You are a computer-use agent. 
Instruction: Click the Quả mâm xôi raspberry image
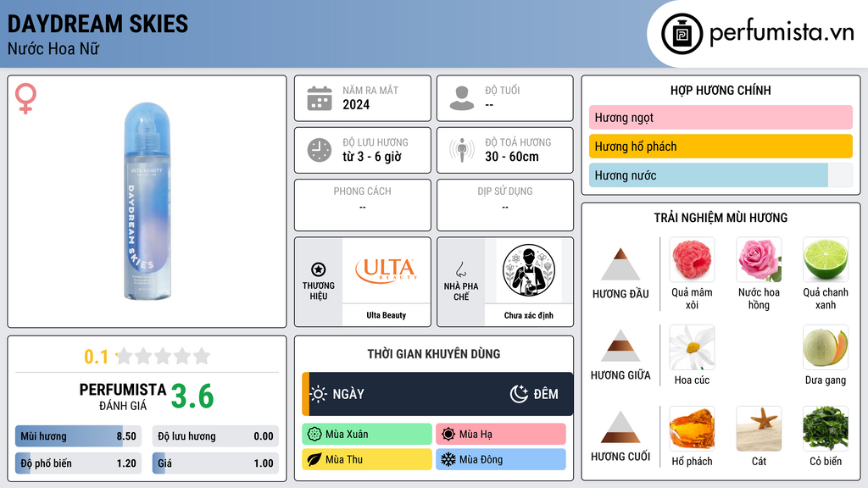692,259
